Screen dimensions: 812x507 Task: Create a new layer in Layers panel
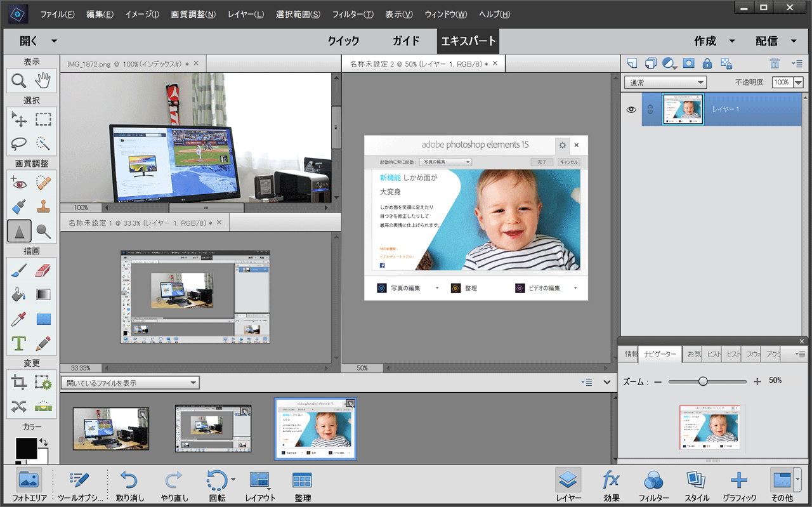pos(632,63)
